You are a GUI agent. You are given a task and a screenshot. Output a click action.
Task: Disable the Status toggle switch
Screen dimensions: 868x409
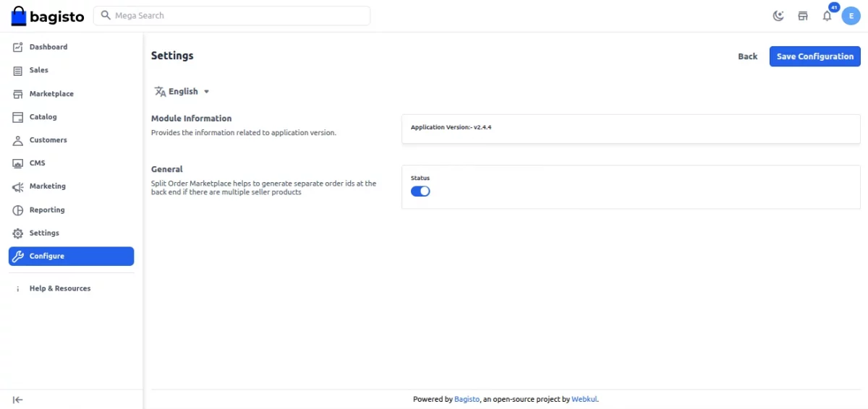pyautogui.click(x=420, y=191)
